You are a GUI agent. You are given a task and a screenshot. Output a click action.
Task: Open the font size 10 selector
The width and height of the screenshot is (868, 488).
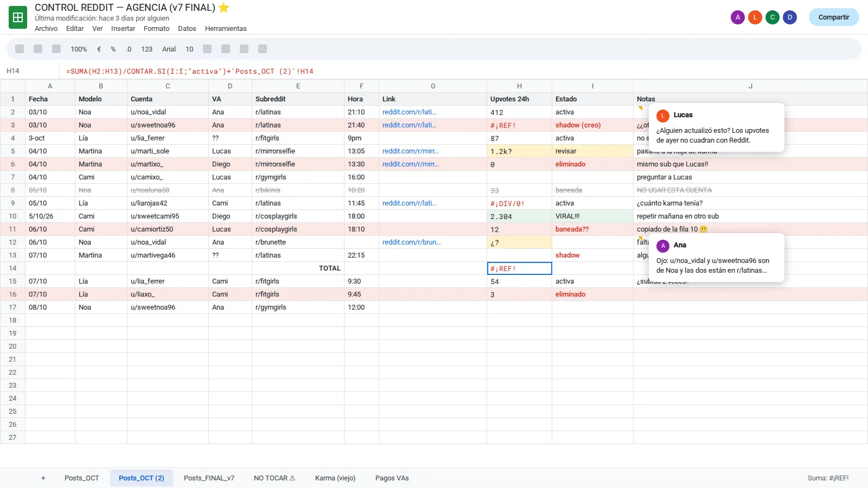tap(189, 49)
